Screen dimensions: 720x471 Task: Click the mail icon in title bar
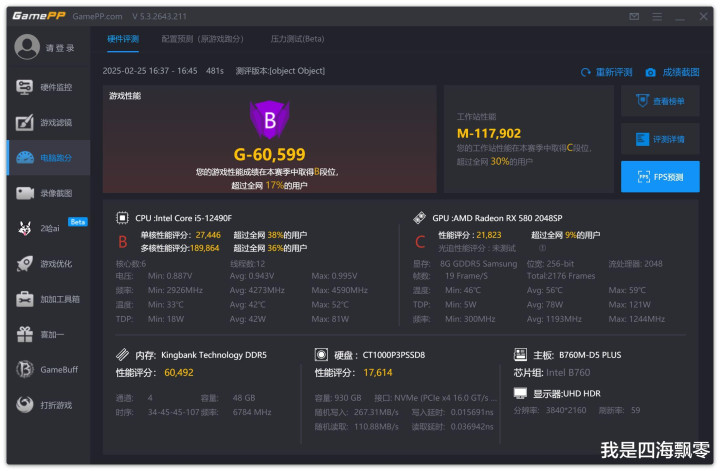[634, 17]
